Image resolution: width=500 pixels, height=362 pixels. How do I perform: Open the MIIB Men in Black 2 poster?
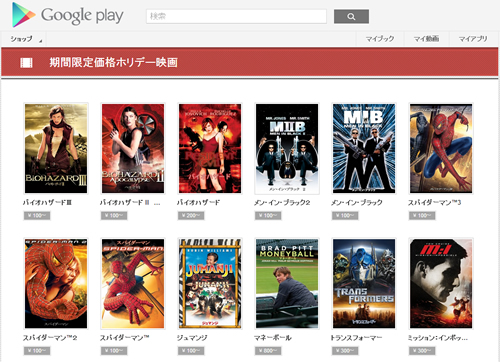click(287, 148)
